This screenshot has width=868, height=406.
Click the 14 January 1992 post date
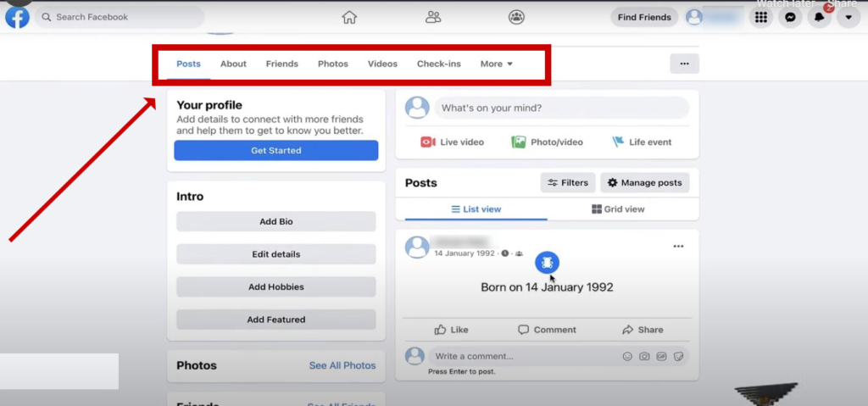[465, 253]
